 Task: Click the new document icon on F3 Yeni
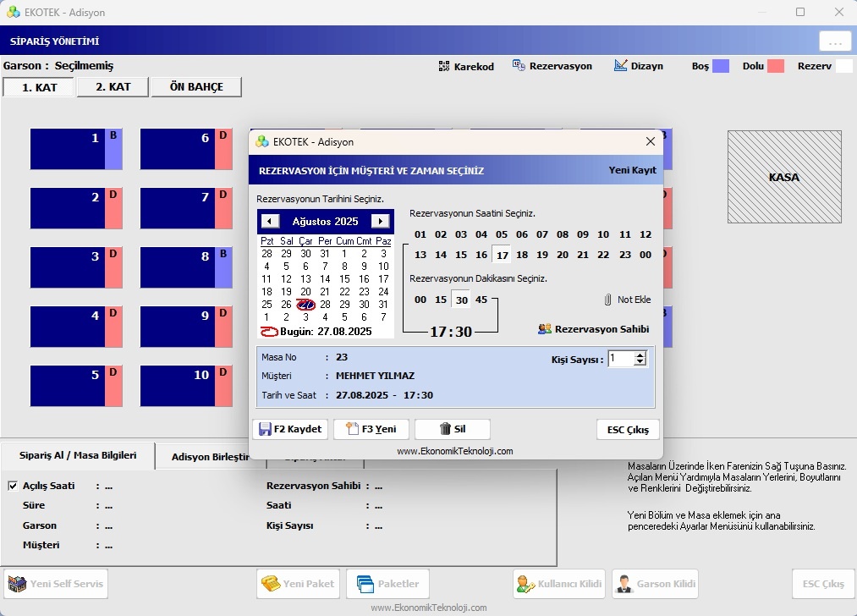point(353,429)
